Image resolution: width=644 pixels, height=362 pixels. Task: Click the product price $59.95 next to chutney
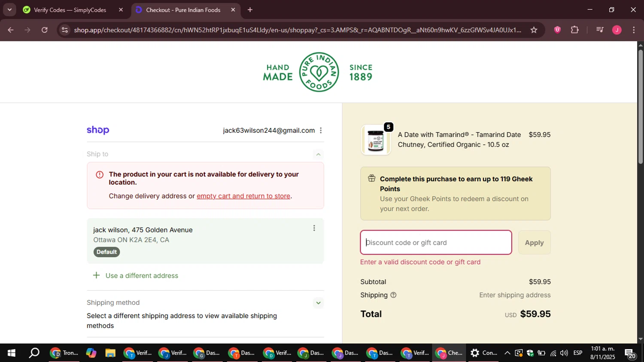540,135
